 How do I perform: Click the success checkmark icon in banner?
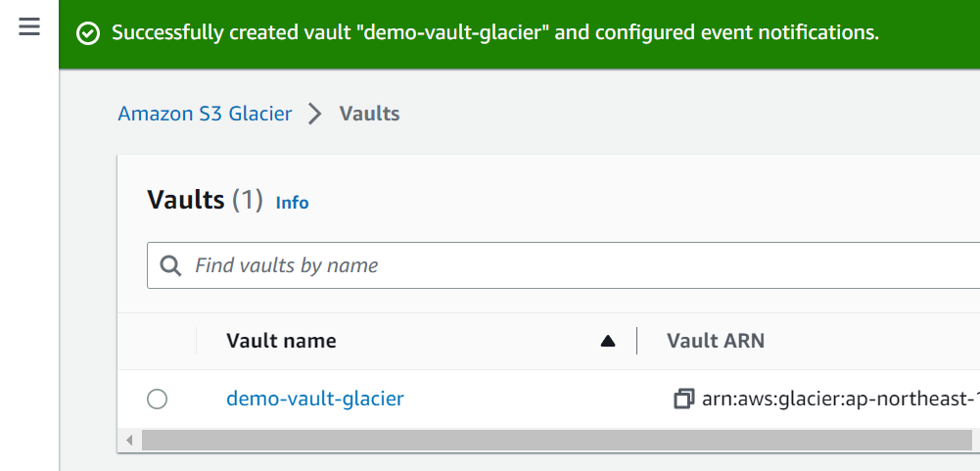(88, 33)
